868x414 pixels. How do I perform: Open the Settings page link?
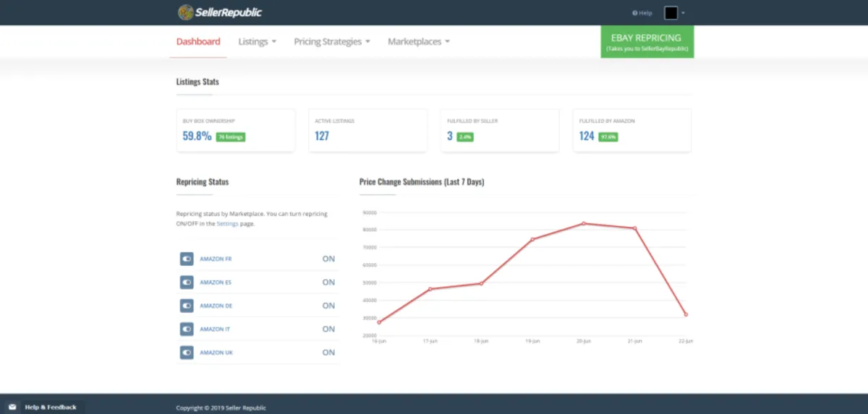[227, 224]
